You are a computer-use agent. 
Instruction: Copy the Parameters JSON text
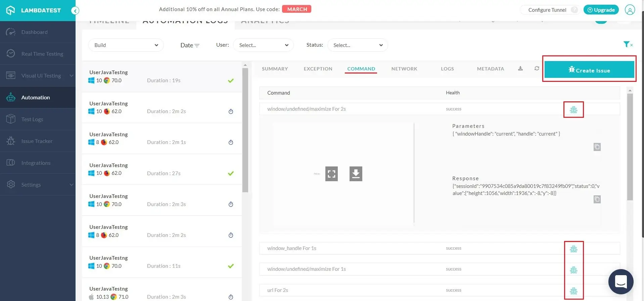[597, 147]
